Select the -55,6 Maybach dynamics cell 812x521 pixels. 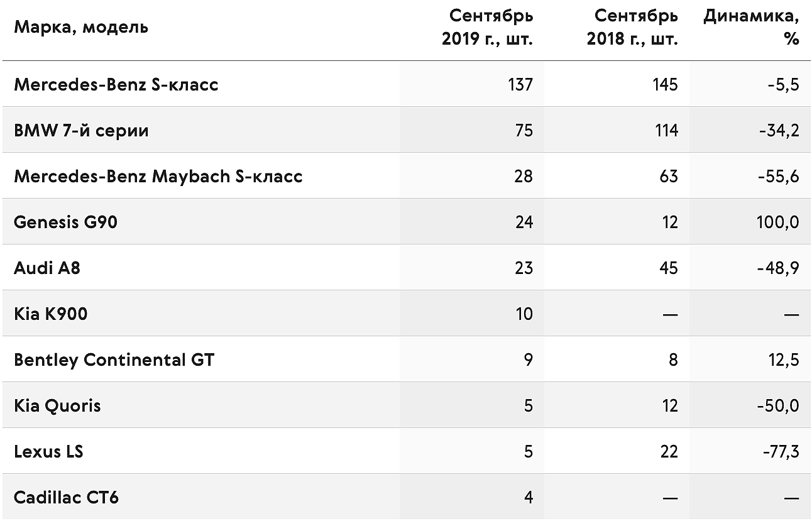(x=778, y=176)
